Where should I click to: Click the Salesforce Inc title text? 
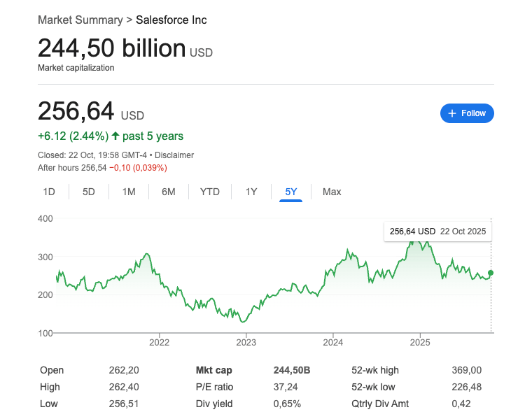(171, 20)
